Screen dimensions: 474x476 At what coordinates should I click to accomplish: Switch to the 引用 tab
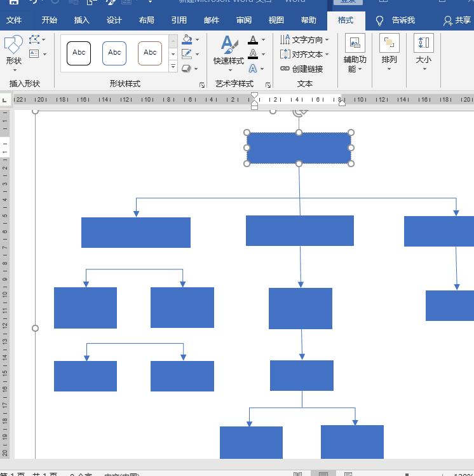click(179, 20)
